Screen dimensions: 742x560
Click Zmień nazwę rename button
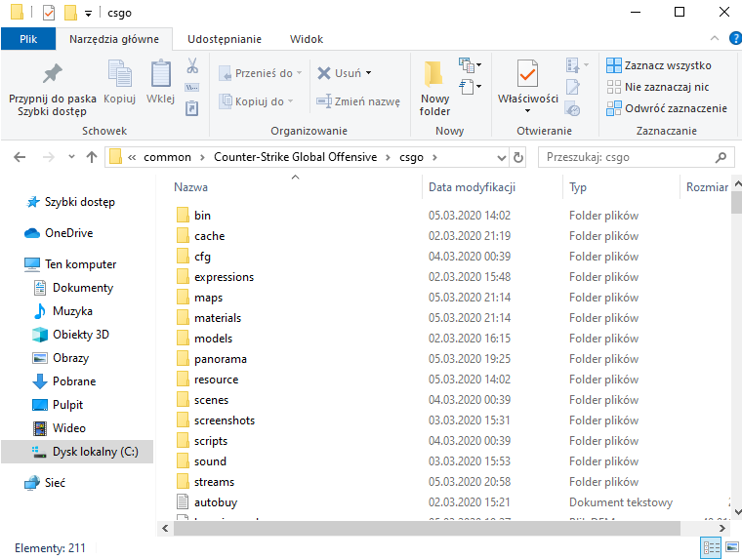[358, 101]
